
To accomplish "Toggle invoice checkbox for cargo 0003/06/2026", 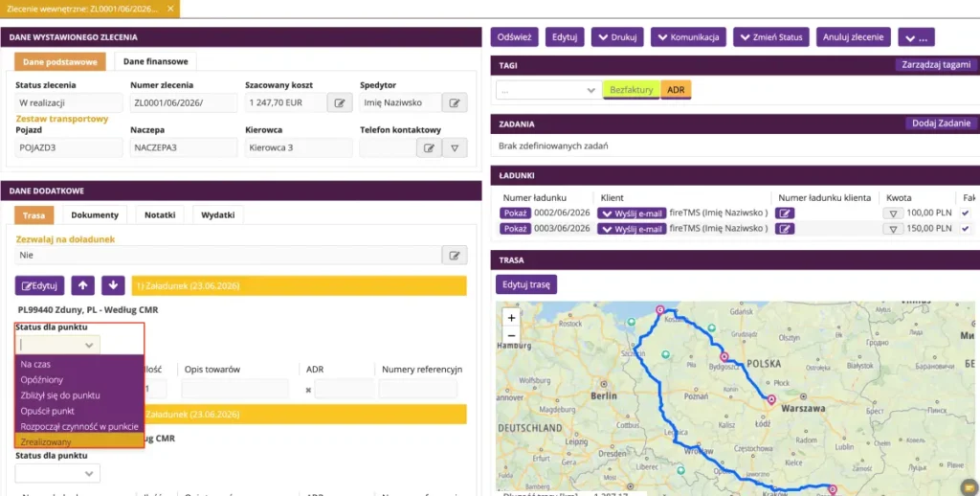I will [966, 229].
